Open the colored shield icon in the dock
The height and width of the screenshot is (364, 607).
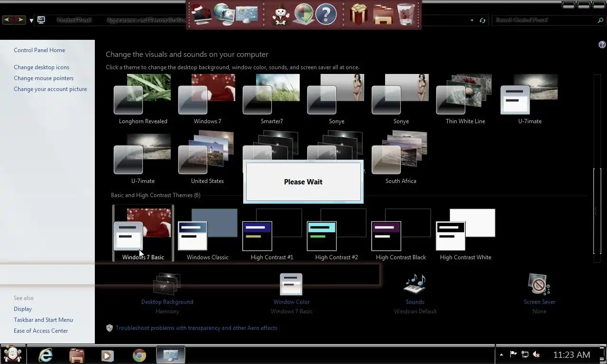point(304,14)
